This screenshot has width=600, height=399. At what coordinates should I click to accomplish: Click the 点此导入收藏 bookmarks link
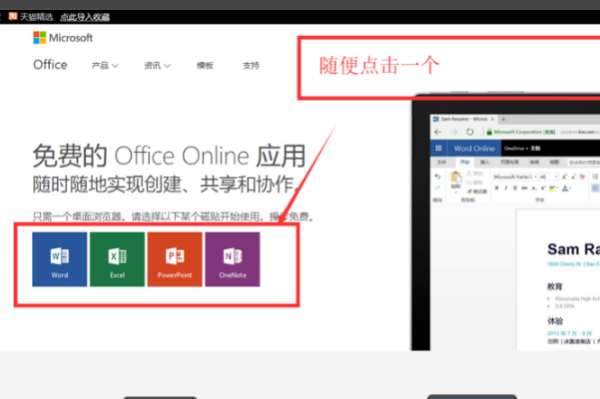pos(85,17)
